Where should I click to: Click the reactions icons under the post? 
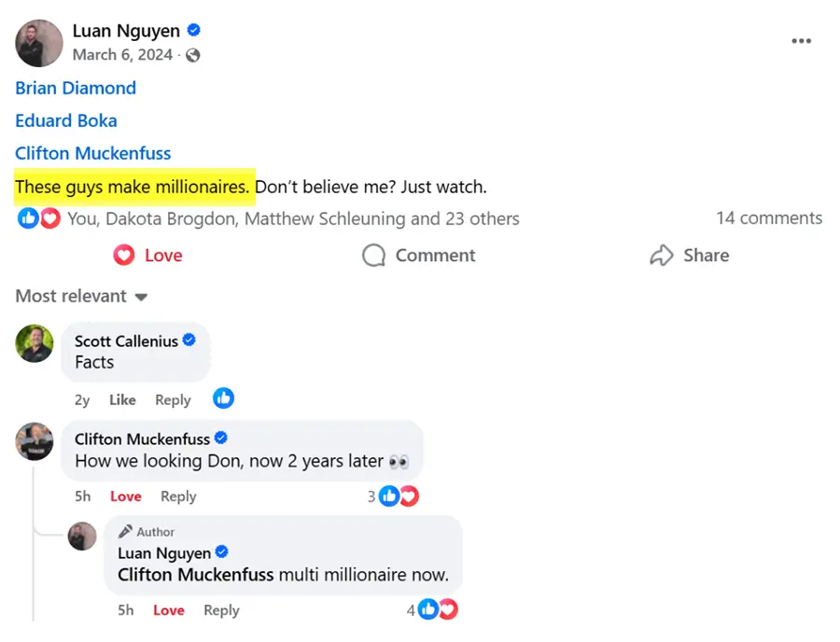tap(38, 218)
